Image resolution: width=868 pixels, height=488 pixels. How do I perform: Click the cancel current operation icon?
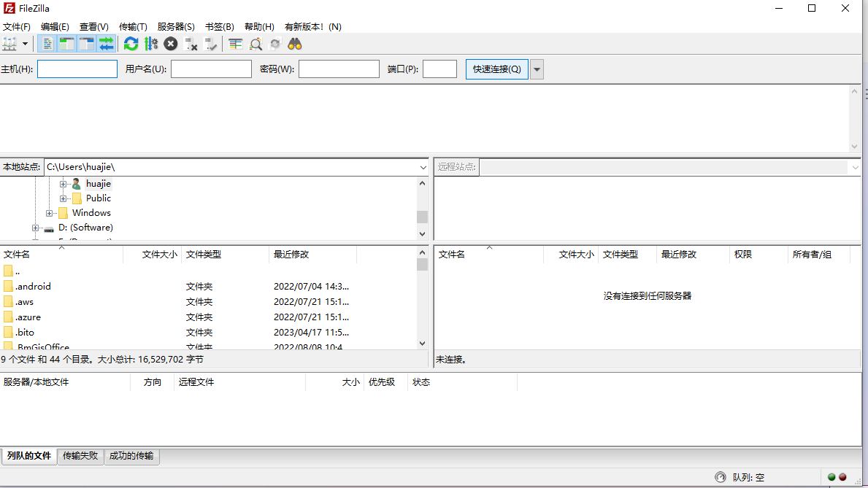pos(170,44)
